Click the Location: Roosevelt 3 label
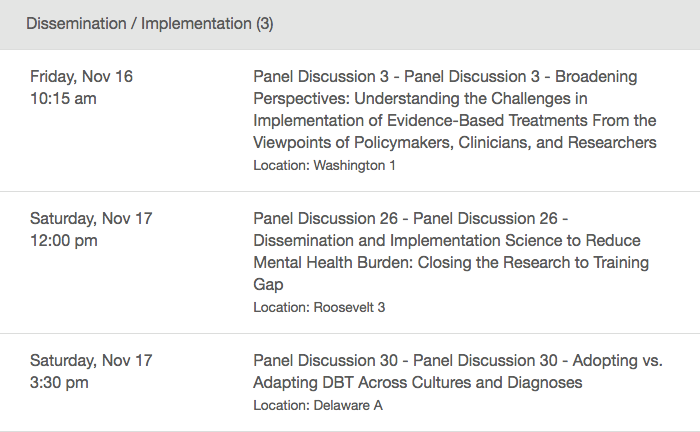Screen dimensions: 700x432 tap(319, 307)
